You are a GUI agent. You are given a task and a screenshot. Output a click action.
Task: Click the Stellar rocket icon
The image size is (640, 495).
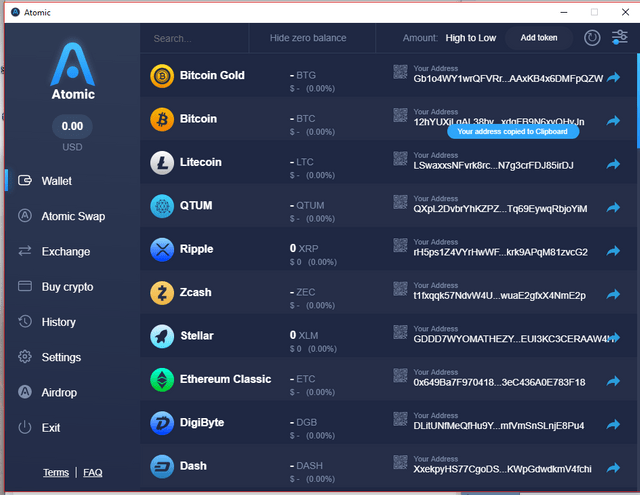[162, 336]
